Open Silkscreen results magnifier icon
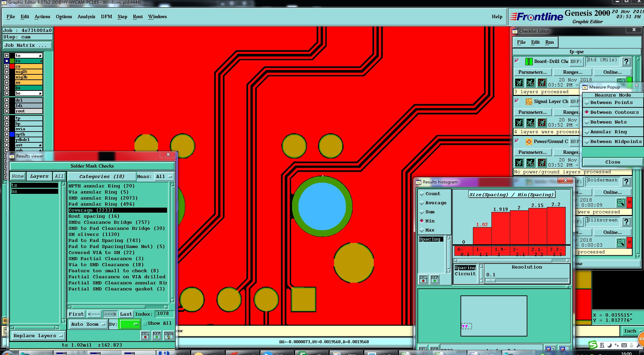This screenshot has height=355, width=644. click(620, 243)
